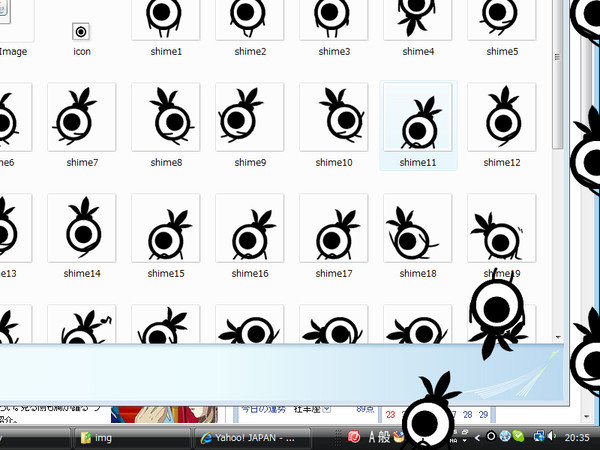Show hidden tray icons arrow
This screenshot has height=450, width=600.
(x=477, y=437)
